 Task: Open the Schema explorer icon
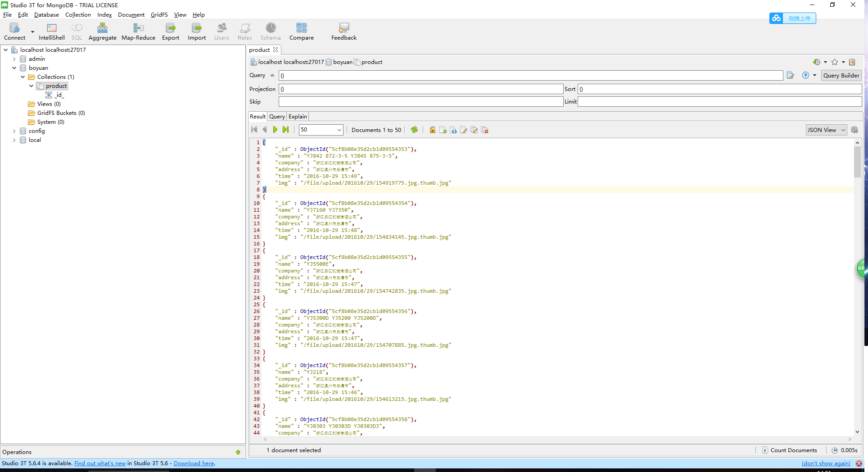[271, 32]
